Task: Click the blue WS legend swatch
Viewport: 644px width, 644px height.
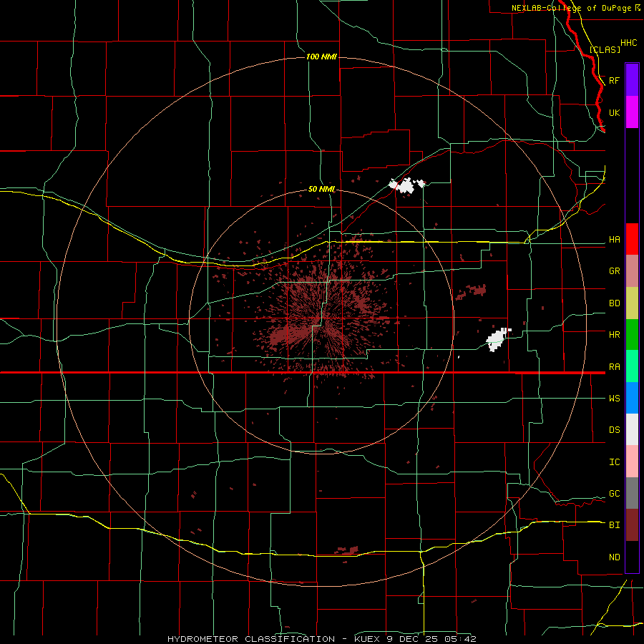Action: 632,398
